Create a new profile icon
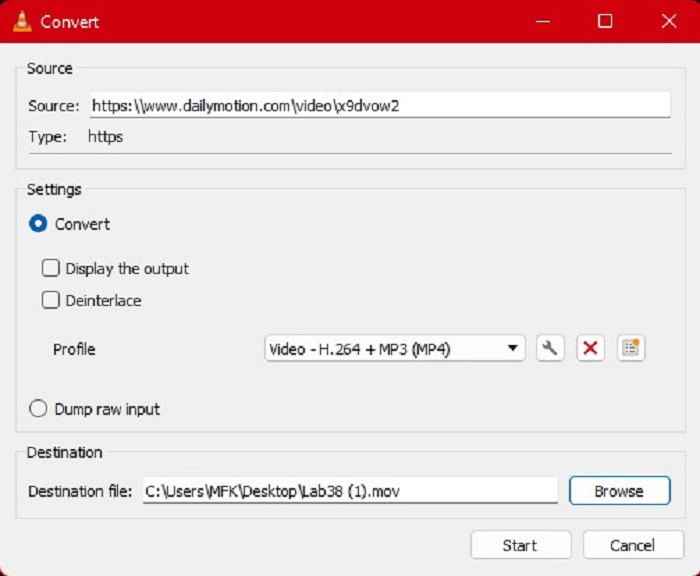This screenshot has width=700, height=576. point(631,348)
